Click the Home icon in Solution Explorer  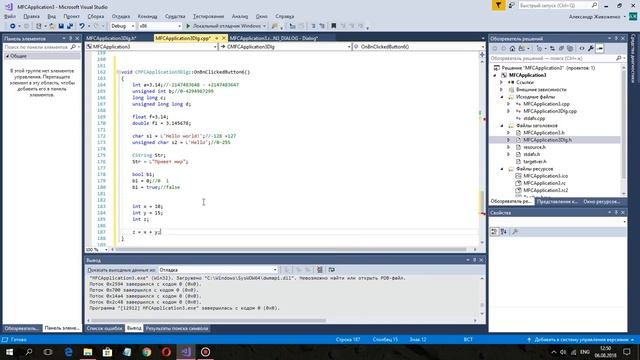[512, 49]
